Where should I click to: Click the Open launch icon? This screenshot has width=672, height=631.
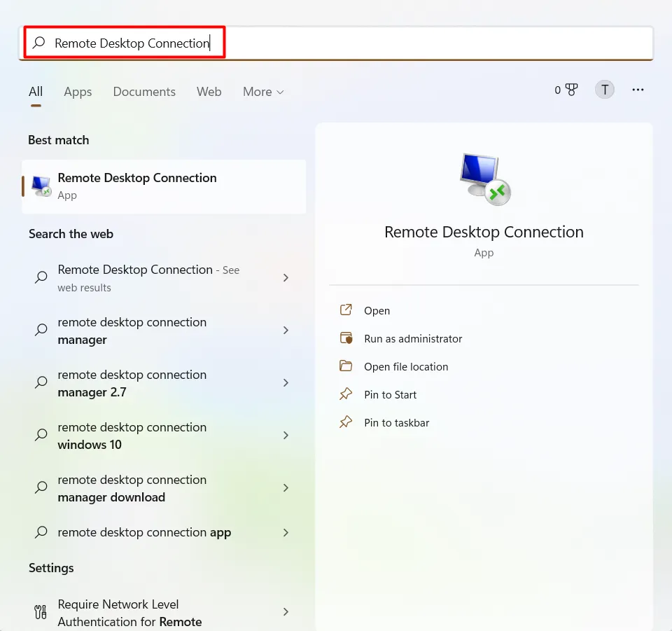point(346,310)
